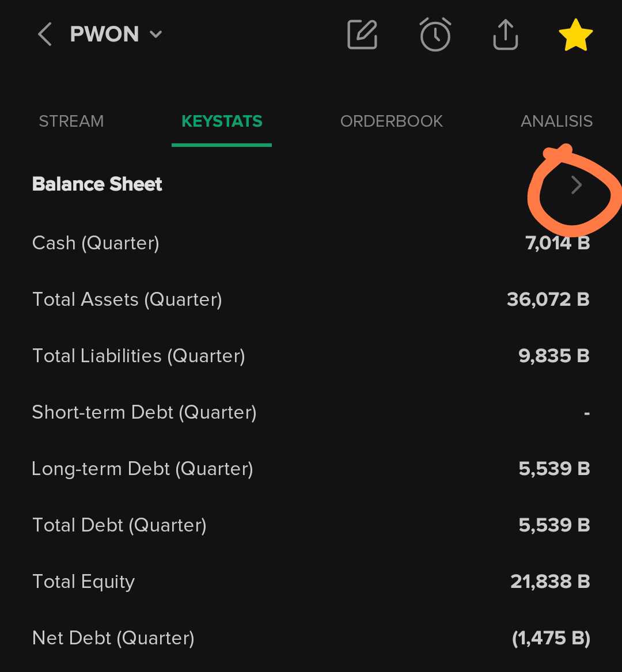
Task: Go to the ANALISIS tab
Action: pyautogui.click(x=556, y=122)
